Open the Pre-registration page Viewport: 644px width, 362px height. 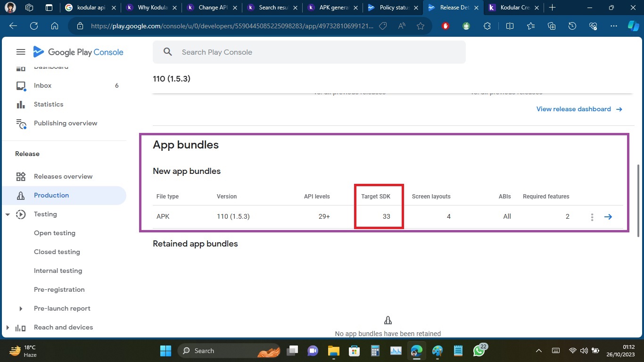[59, 290]
